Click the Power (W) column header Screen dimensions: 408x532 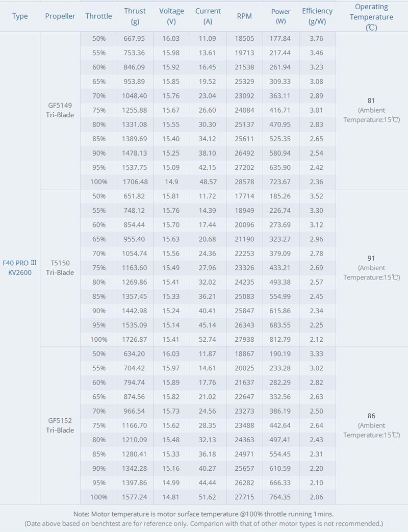pos(280,16)
